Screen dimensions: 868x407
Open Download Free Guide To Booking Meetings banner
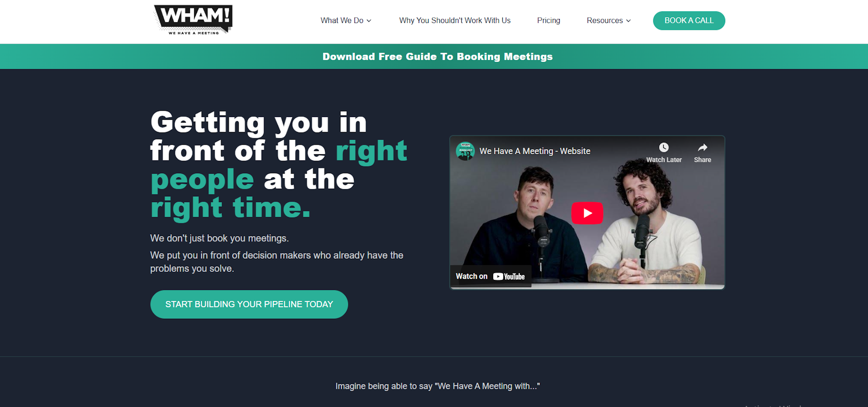pos(438,57)
